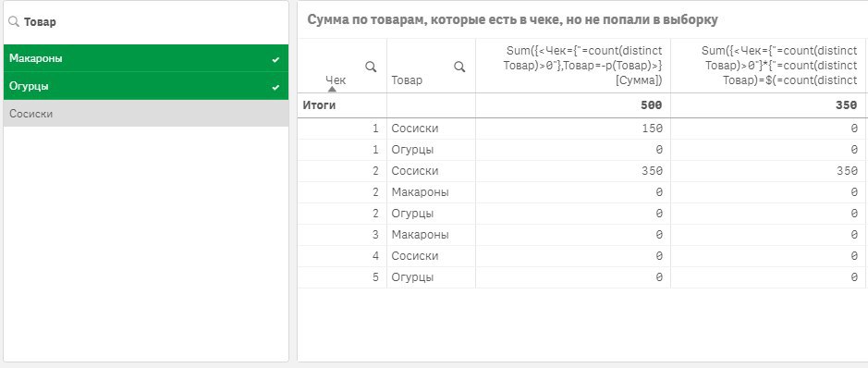Toggle sort arrow under the Чек header

point(332,89)
